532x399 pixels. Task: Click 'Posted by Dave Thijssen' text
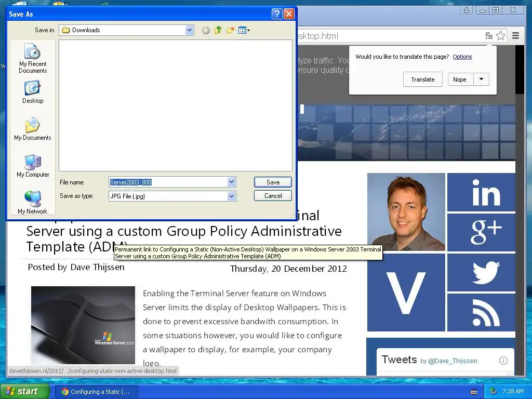tap(76, 268)
